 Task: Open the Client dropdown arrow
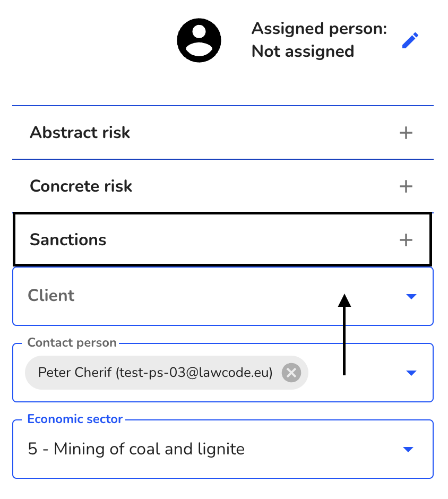pyautogui.click(x=411, y=296)
